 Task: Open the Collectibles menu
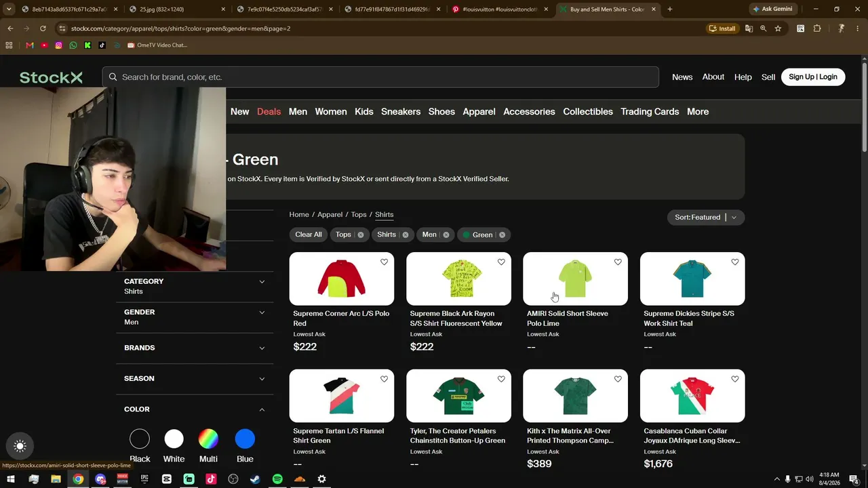pos(588,112)
